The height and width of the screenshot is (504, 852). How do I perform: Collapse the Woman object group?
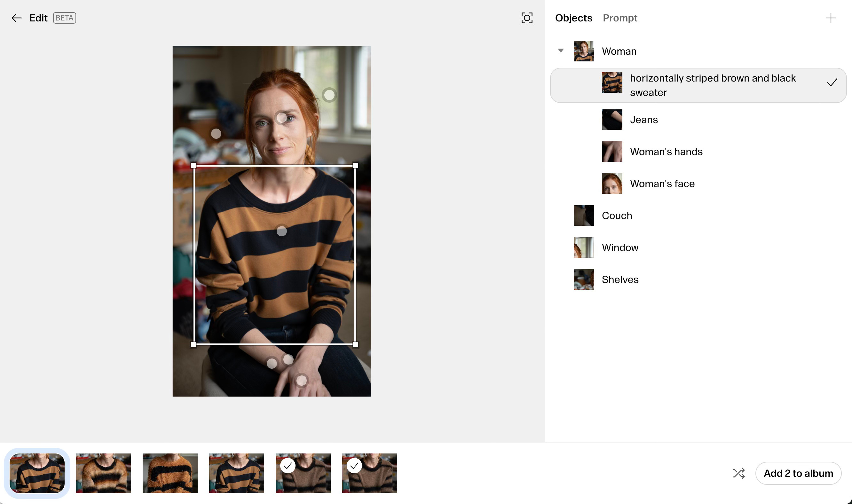(561, 51)
